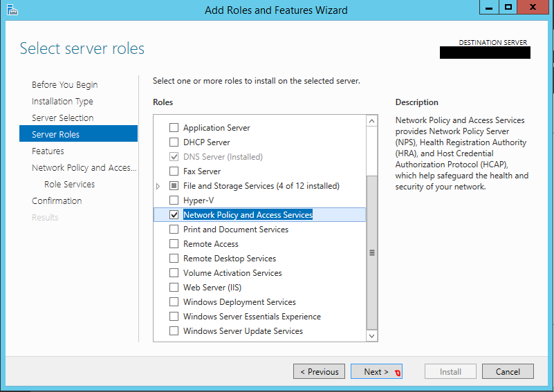
Task: Go back with the Previous button
Action: coord(319,371)
